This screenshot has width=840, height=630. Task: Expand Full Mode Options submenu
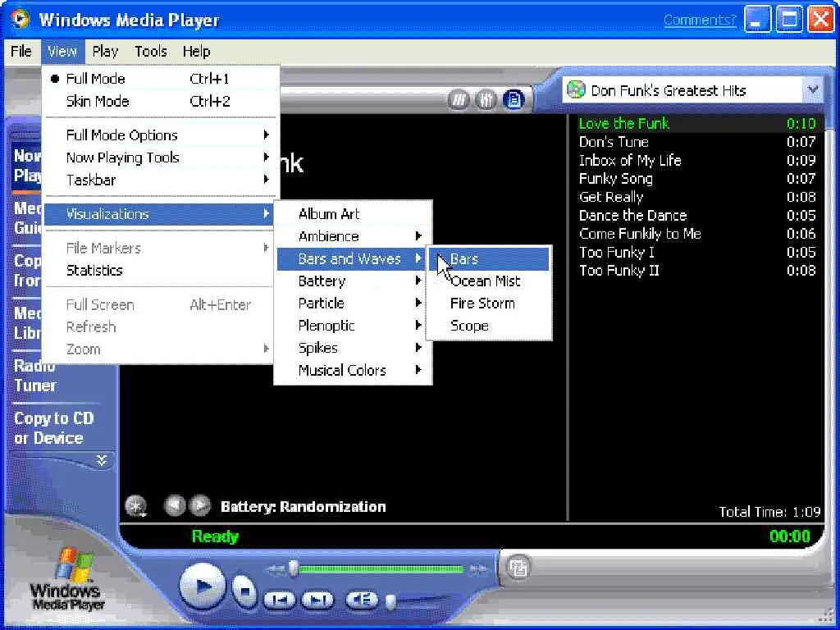click(x=161, y=135)
